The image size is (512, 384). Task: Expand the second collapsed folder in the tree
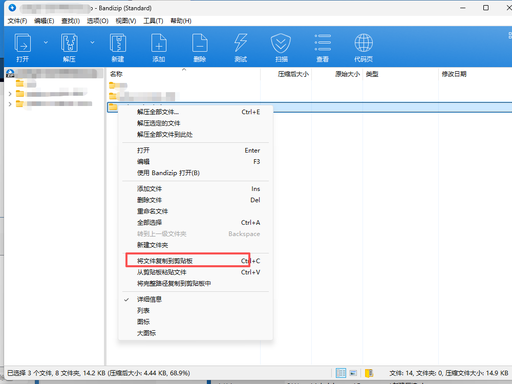tap(10, 104)
